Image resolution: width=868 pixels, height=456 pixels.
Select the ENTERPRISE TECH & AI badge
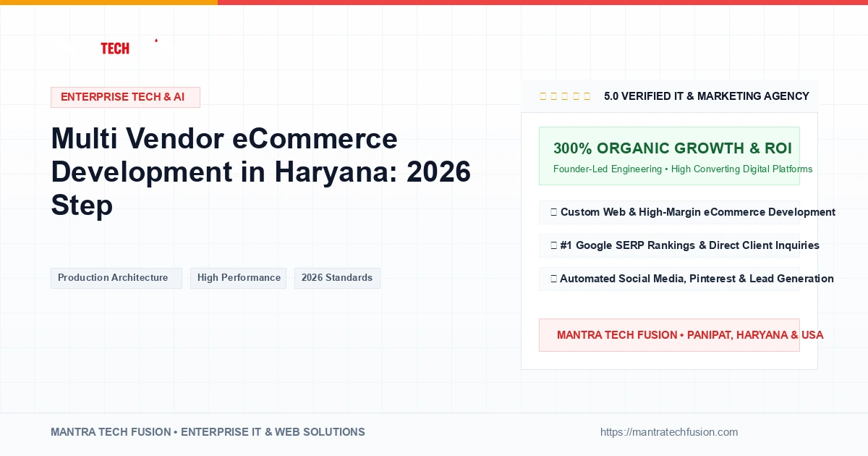[x=125, y=97]
